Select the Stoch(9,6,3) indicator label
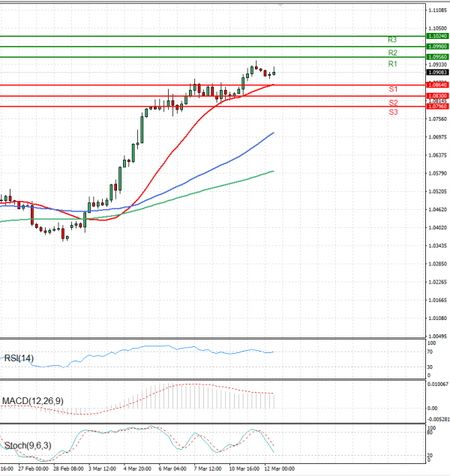The image size is (450, 476). tap(28, 445)
